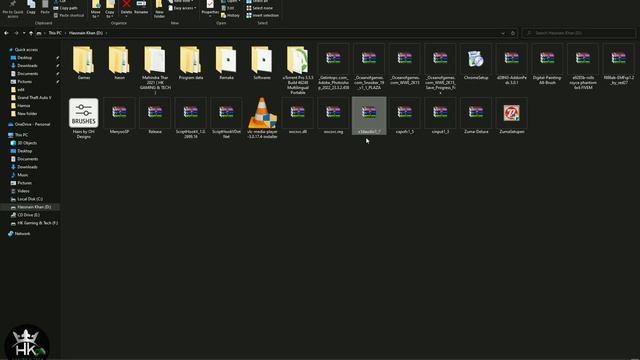Click the Search Hasnain Khan (D:) box
Screen dimensions: 640x360
point(579,33)
